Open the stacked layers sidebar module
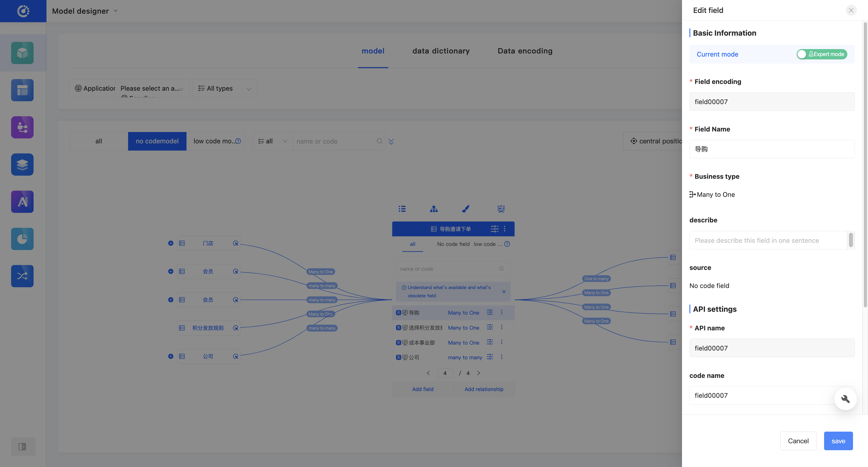The height and width of the screenshot is (467, 868). pos(22,165)
